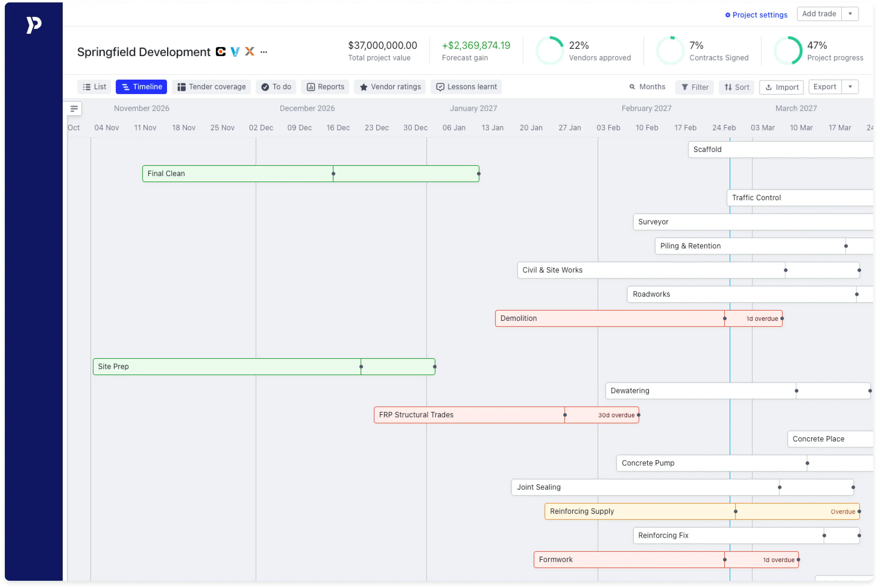878x588 pixels.
Task: Click the app logo in the sidebar
Action: (x=34, y=25)
